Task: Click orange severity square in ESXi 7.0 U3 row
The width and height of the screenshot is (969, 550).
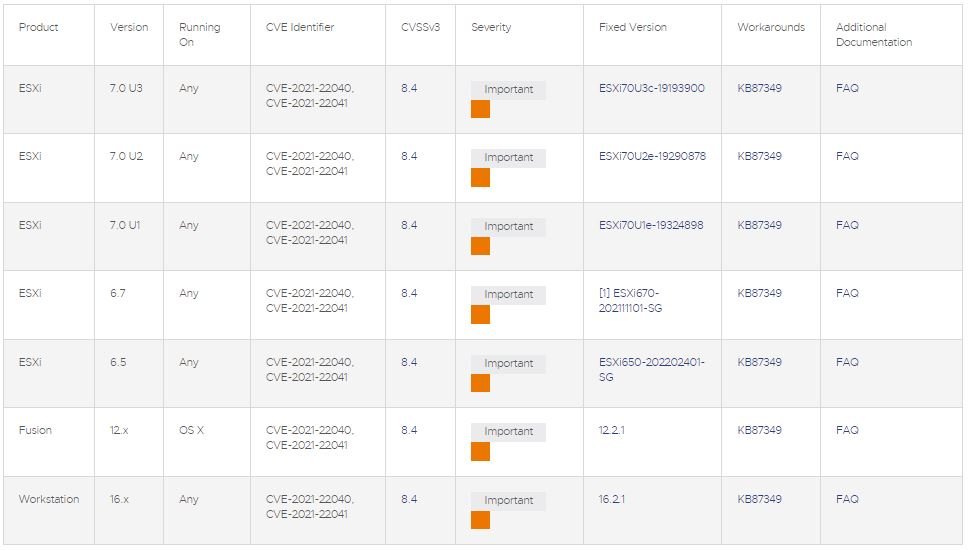Action: click(480, 109)
